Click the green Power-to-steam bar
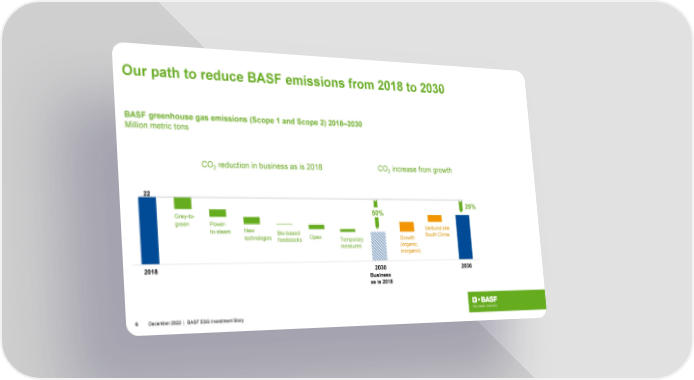The width and height of the screenshot is (694, 380). (x=217, y=213)
